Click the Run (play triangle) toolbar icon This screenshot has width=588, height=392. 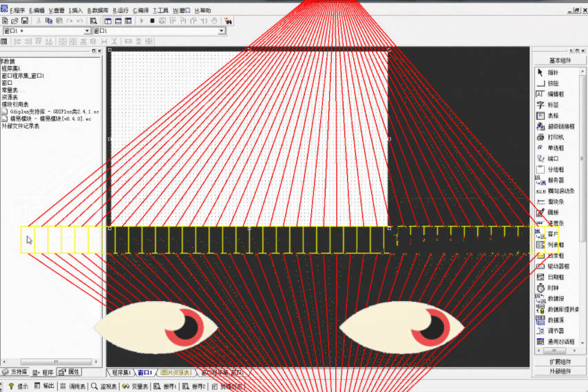coord(142,21)
